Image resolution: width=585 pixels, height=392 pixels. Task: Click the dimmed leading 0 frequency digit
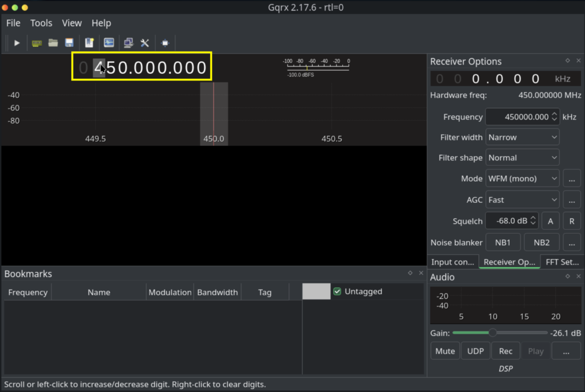tap(83, 67)
